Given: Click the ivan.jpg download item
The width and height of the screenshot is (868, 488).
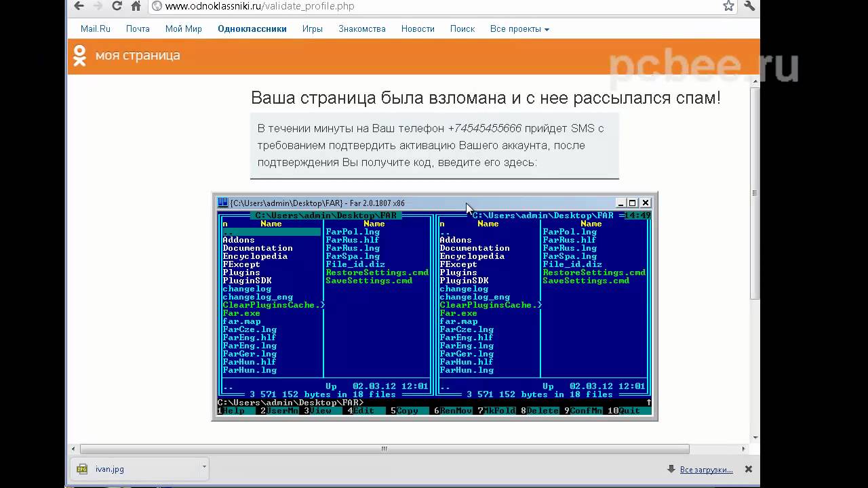Looking at the screenshot, I should (139, 469).
